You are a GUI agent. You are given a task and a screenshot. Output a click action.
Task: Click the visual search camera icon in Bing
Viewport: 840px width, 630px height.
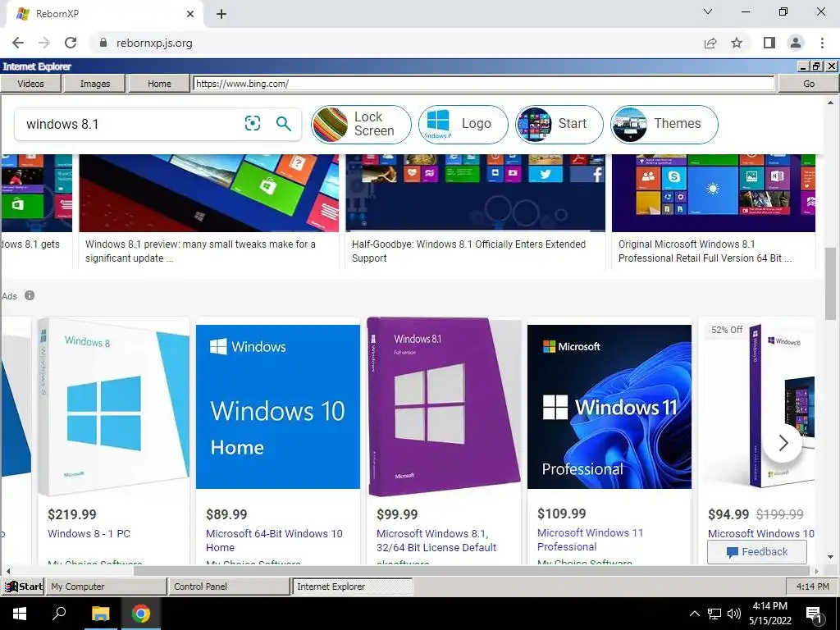253,124
